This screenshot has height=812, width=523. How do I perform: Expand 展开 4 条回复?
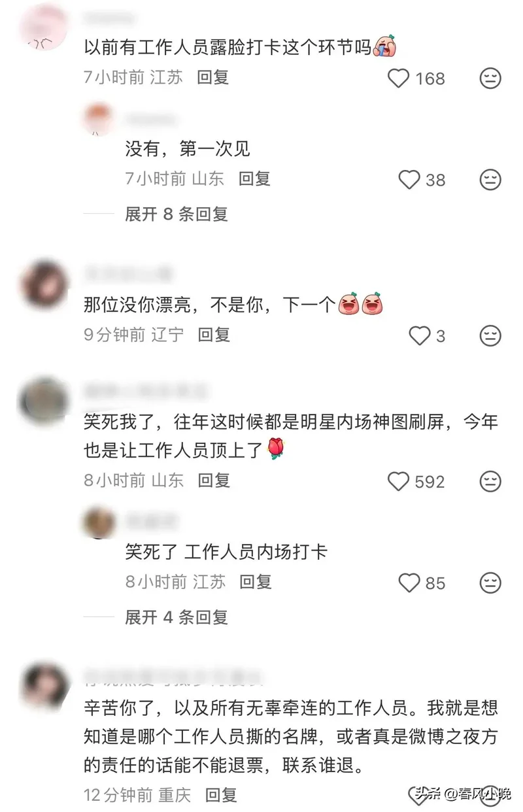177,617
